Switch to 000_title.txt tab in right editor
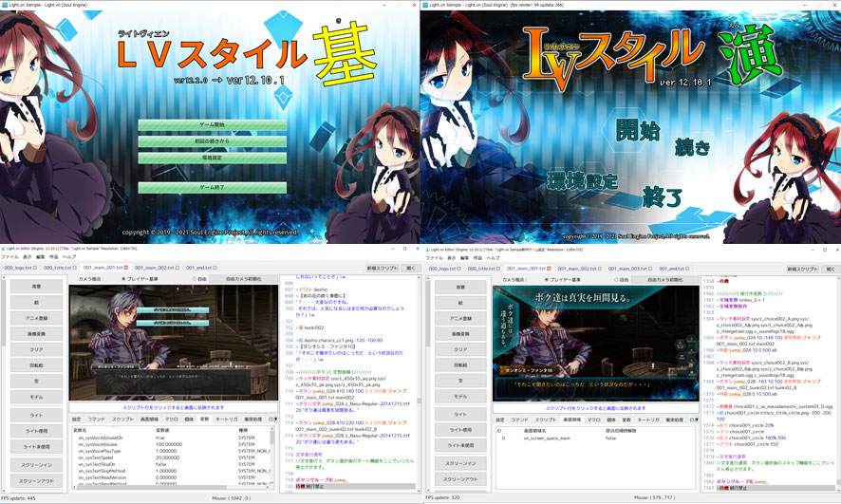The image size is (841, 504). click(x=479, y=269)
